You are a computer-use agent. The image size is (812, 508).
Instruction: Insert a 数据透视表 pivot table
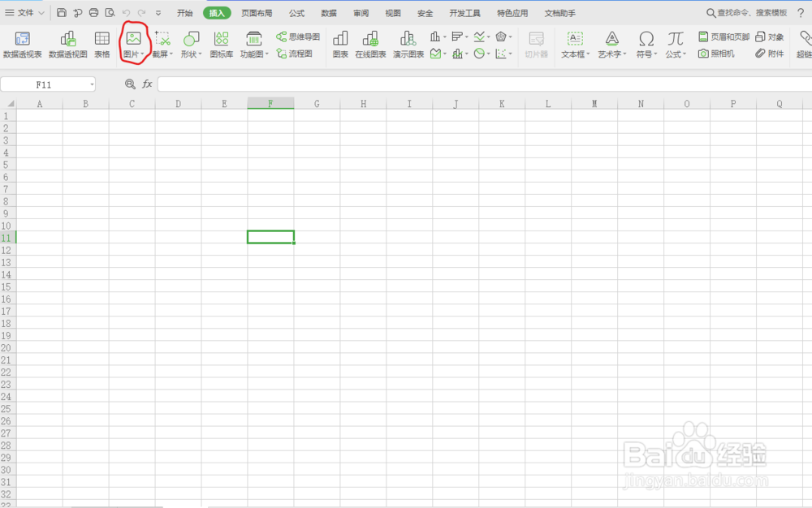(22, 45)
